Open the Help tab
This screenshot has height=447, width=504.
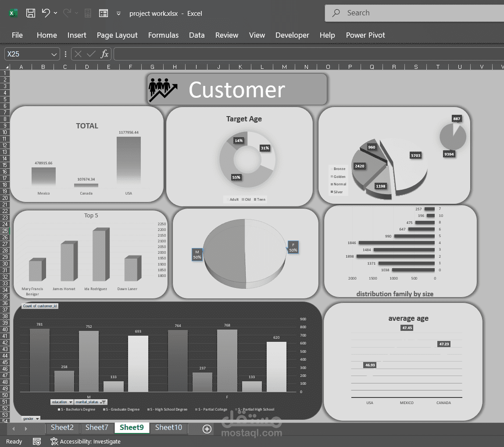(327, 35)
